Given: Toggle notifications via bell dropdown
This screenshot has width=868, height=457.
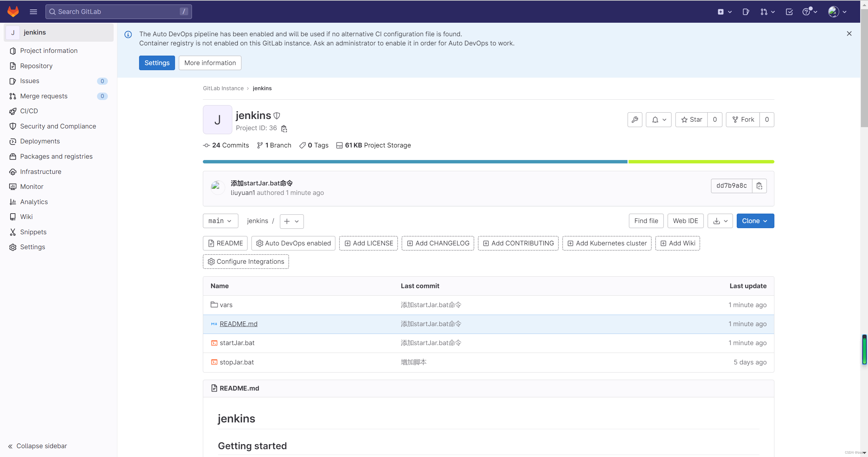Looking at the screenshot, I should pos(658,119).
